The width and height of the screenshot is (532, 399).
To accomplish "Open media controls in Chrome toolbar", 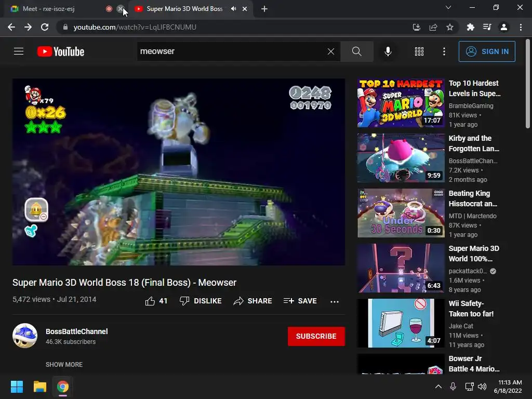I will pyautogui.click(x=487, y=27).
